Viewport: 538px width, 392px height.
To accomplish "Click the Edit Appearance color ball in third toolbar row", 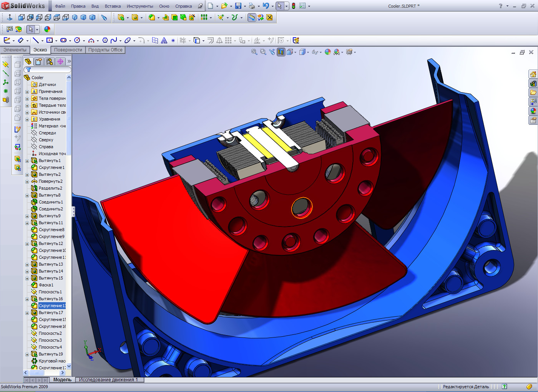I will [47, 29].
